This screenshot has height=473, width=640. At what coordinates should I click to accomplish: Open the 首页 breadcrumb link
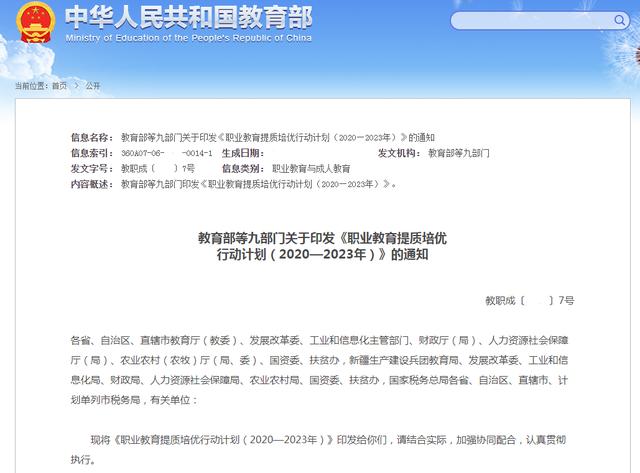[x=60, y=86]
